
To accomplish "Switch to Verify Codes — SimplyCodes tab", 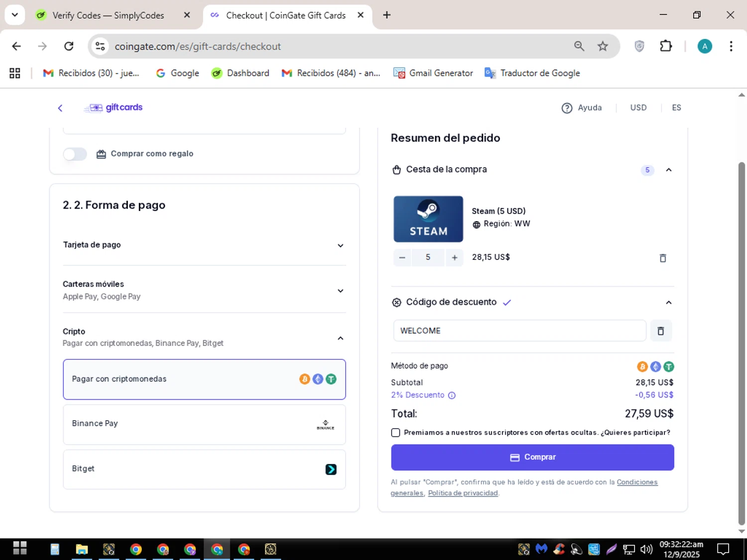I will [108, 15].
